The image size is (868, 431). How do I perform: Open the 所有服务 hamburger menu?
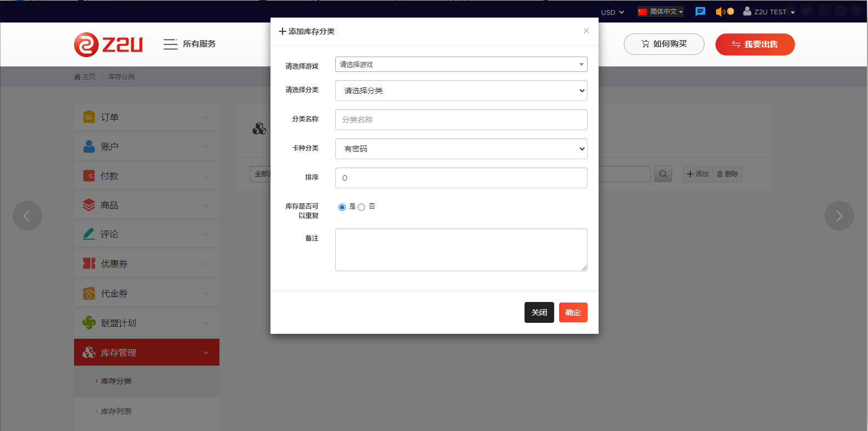click(189, 44)
